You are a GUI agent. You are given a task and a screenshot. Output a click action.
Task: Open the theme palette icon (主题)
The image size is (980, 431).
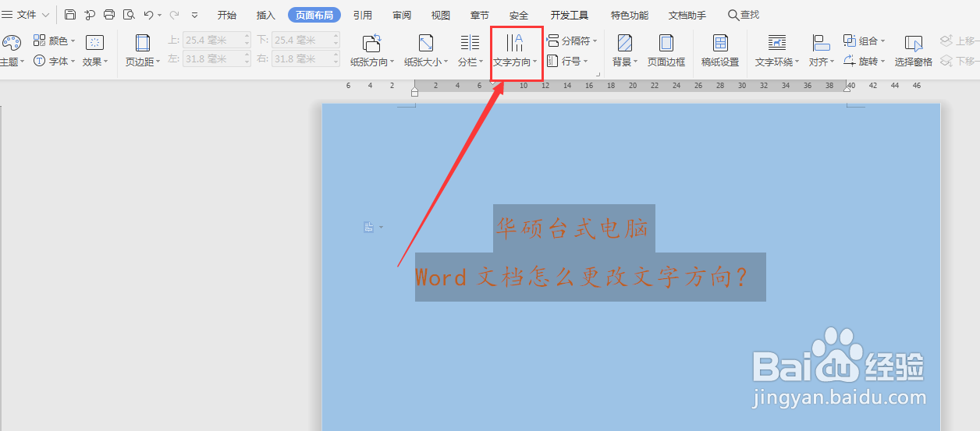[11, 42]
